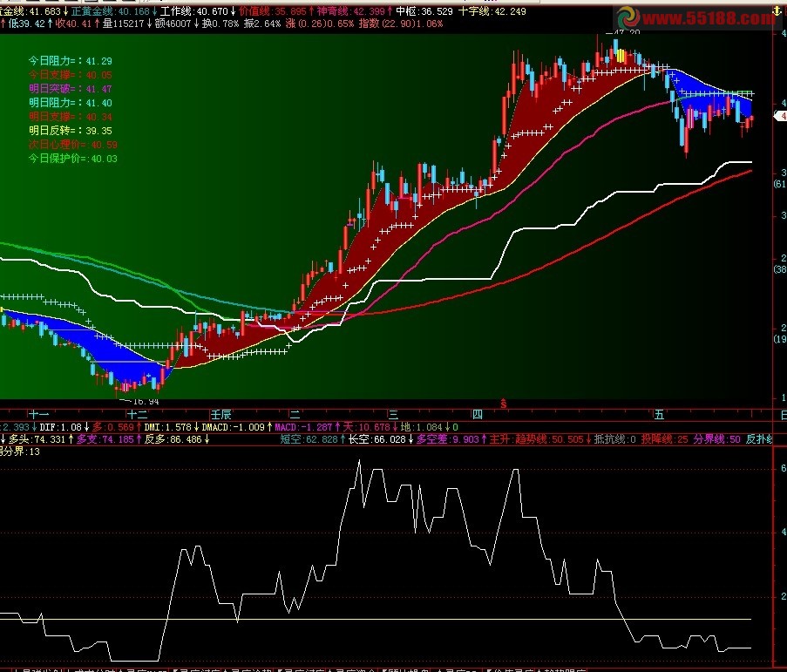Click the yellow download arrow icon at top right

click(x=777, y=10)
